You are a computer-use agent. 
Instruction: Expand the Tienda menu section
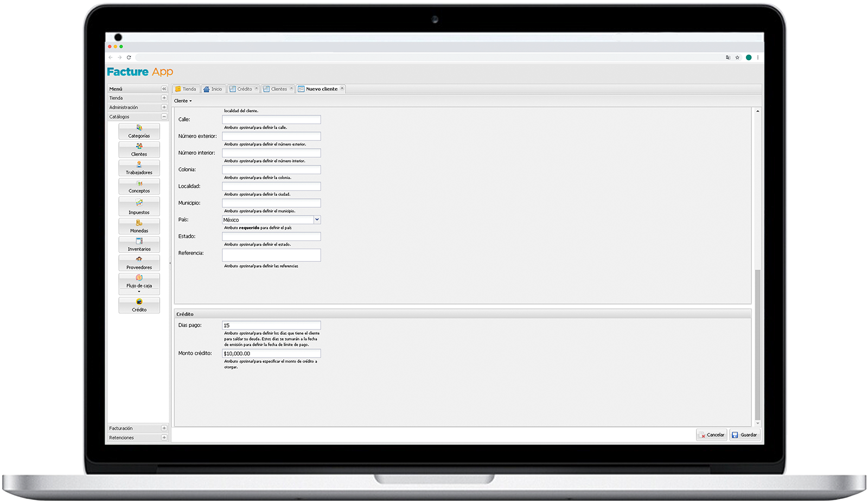[164, 98]
